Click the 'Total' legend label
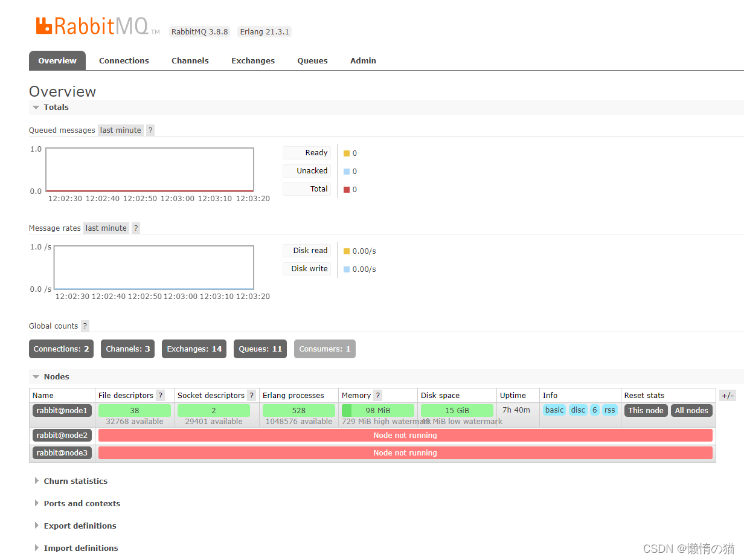Viewport: 744px width, 560px height. click(x=307, y=189)
